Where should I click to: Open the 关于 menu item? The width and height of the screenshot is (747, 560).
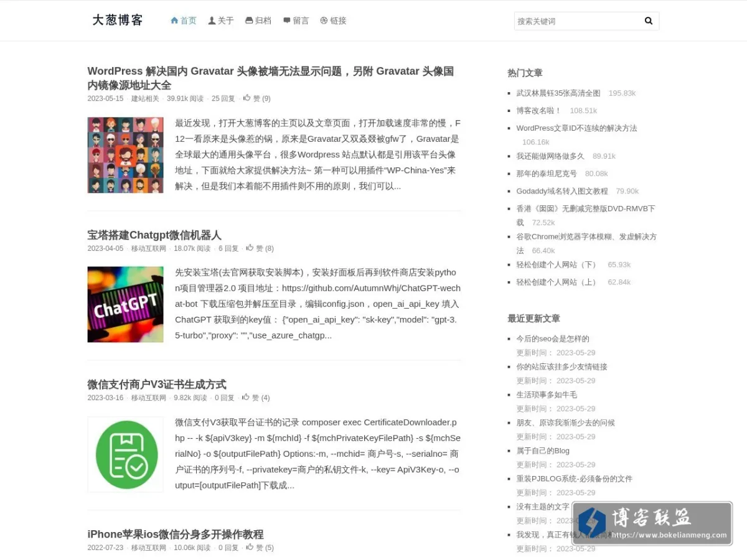(x=221, y=21)
